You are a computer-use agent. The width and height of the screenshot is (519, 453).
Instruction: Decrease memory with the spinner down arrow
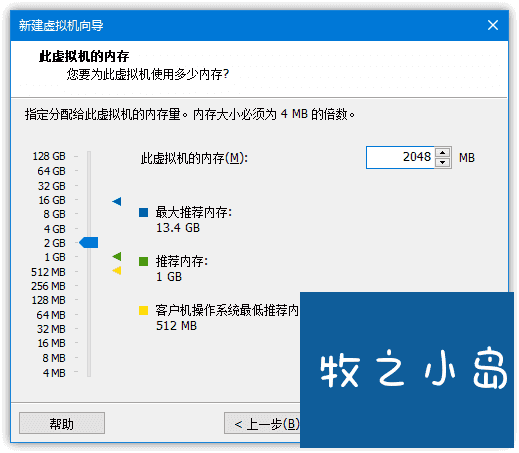442,162
